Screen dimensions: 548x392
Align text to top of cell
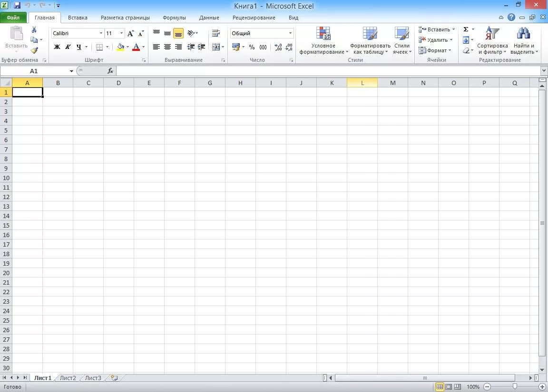pos(157,33)
